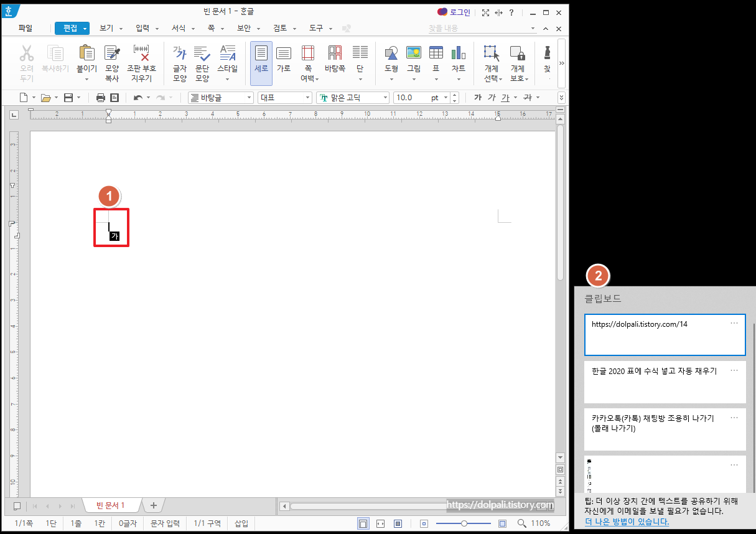The image size is (756, 534).
Task: Open the 도구 menu
Action: pos(316,28)
